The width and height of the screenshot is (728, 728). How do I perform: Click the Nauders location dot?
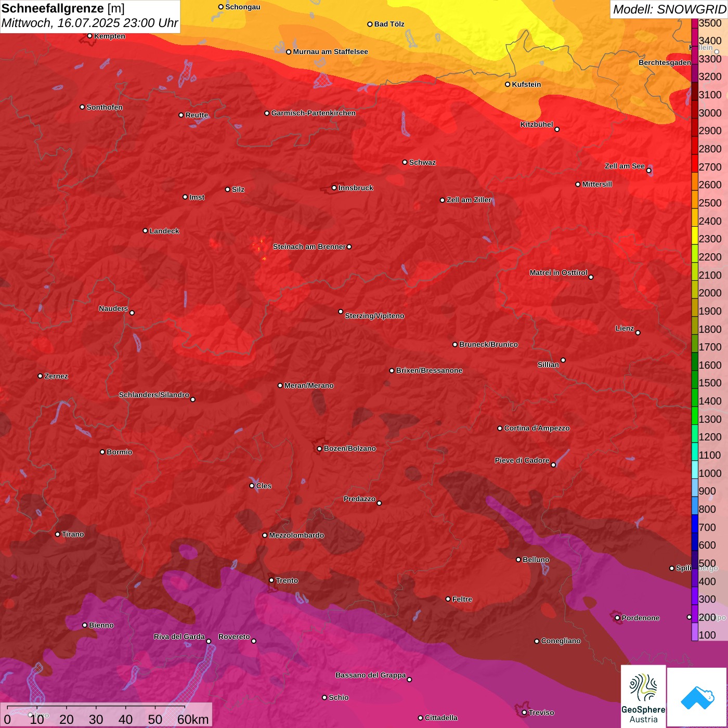(x=132, y=313)
